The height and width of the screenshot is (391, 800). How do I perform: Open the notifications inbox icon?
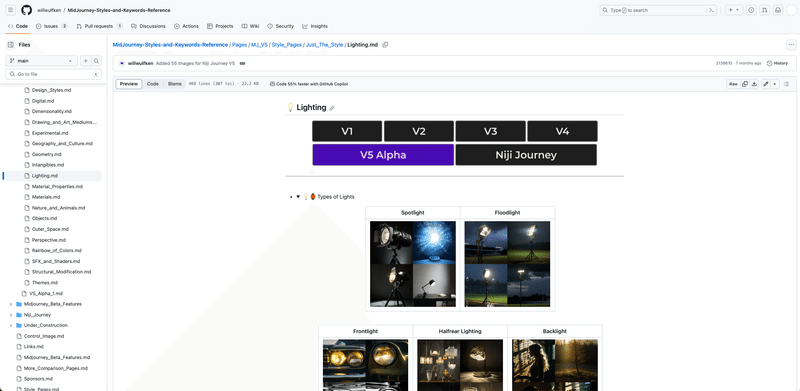(x=778, y=10)
